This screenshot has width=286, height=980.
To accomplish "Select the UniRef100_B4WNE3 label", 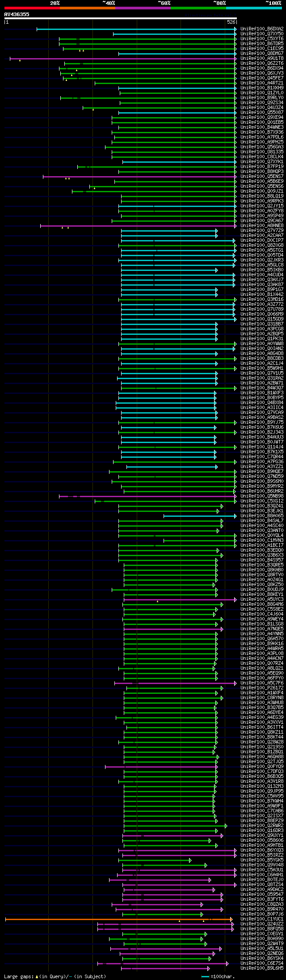I will [262, 127].
